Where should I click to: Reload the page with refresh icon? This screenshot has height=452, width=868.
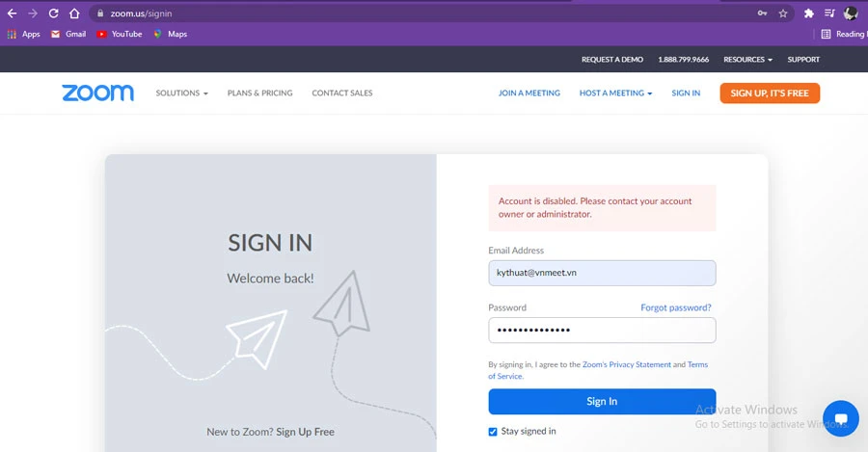pos(53,13)
